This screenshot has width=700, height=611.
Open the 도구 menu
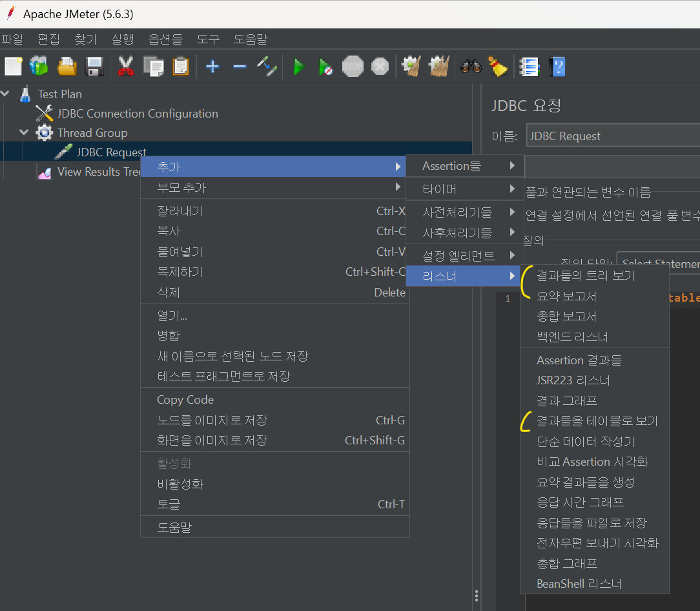pos(208,39)
